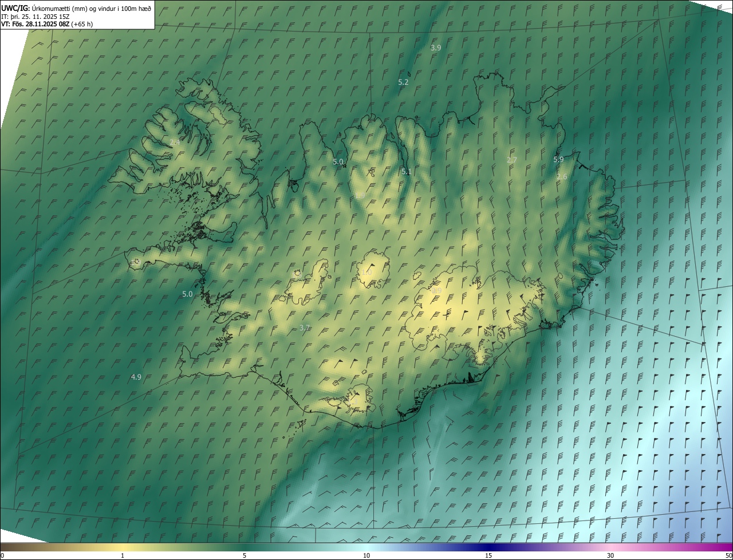This screenshot has width=733, height=560.
Task: Click the 5.0 value label in Faxaflói bay
Action: (187, 294)
